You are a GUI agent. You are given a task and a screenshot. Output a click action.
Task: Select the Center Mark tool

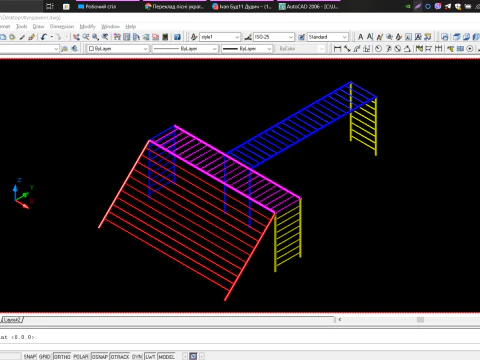[x=470, y=49]
